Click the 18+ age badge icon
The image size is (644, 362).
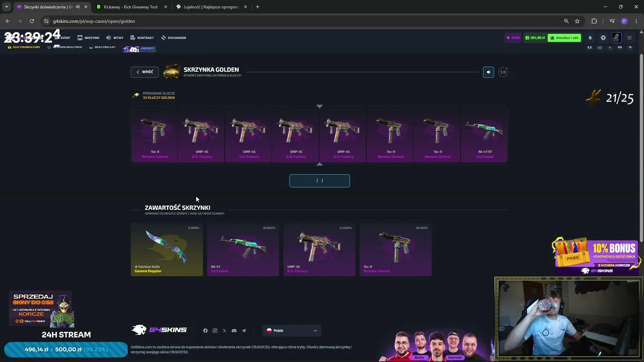(503, 72)
